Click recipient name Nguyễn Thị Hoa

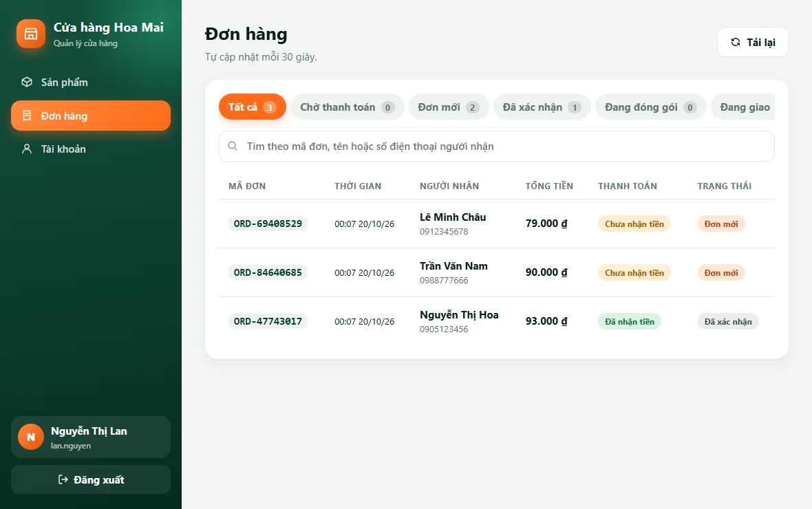tap(459, 315)
